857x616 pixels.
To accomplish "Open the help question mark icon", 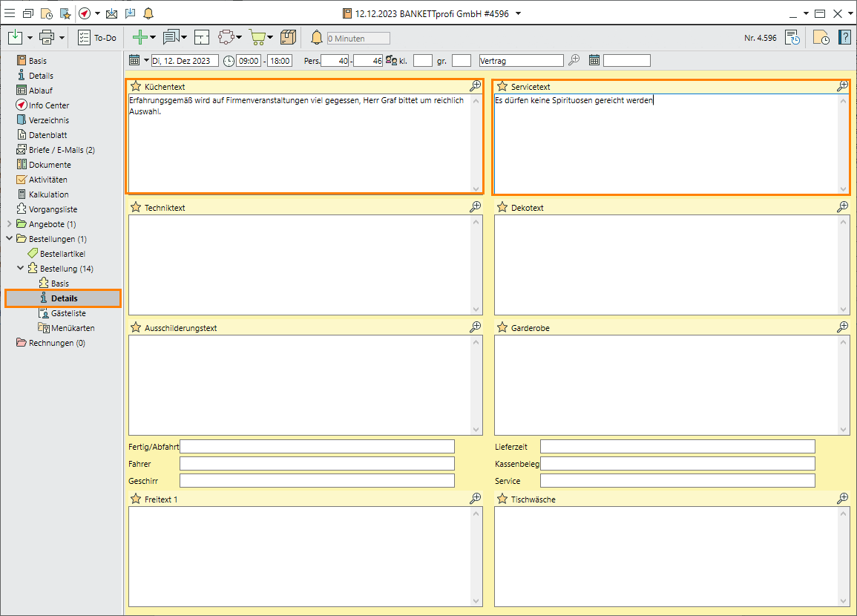I will [x=844, y=37].
